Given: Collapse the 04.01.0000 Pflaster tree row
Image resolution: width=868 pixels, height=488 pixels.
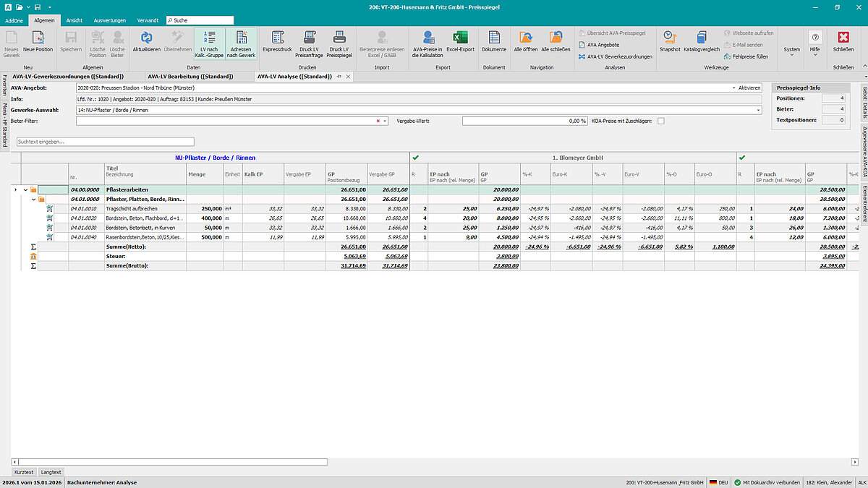Looking at the screenshot, I should [34, 199].
